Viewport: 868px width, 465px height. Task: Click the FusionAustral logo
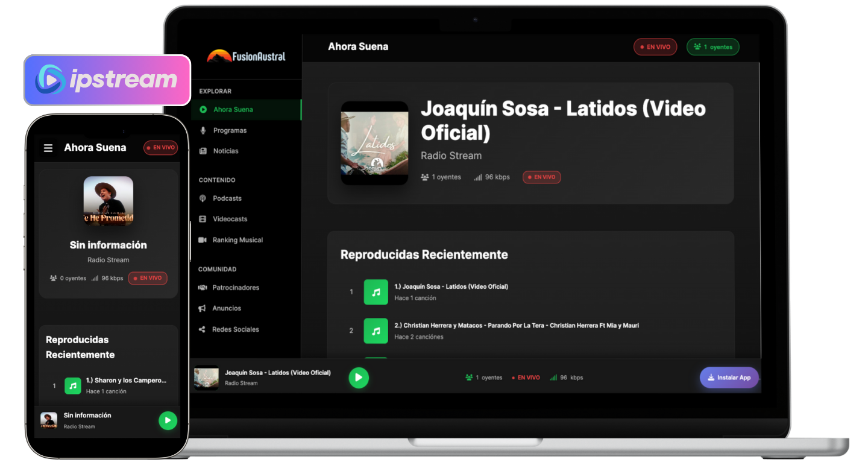coord(248,55)
